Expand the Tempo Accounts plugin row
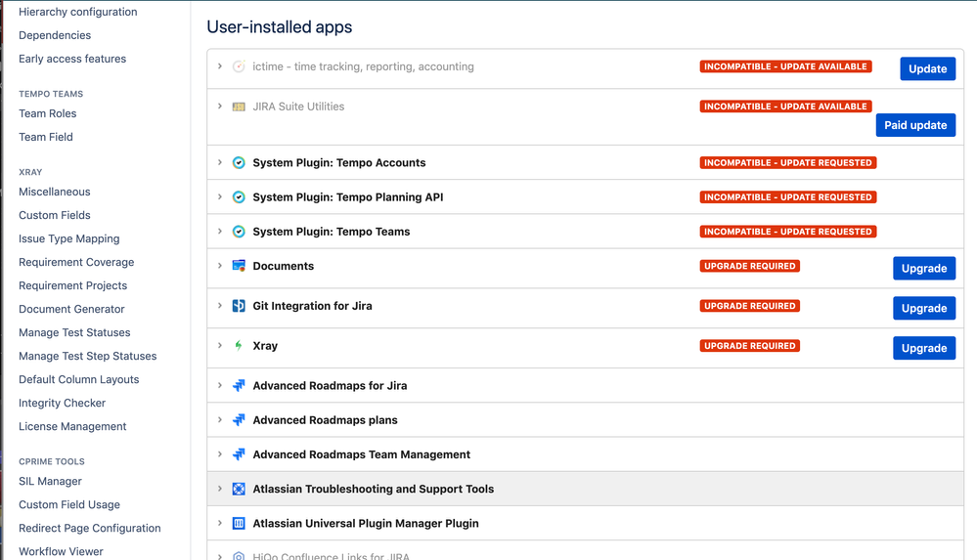Screen dimensions: 977x560 click(x=220, y=162)
